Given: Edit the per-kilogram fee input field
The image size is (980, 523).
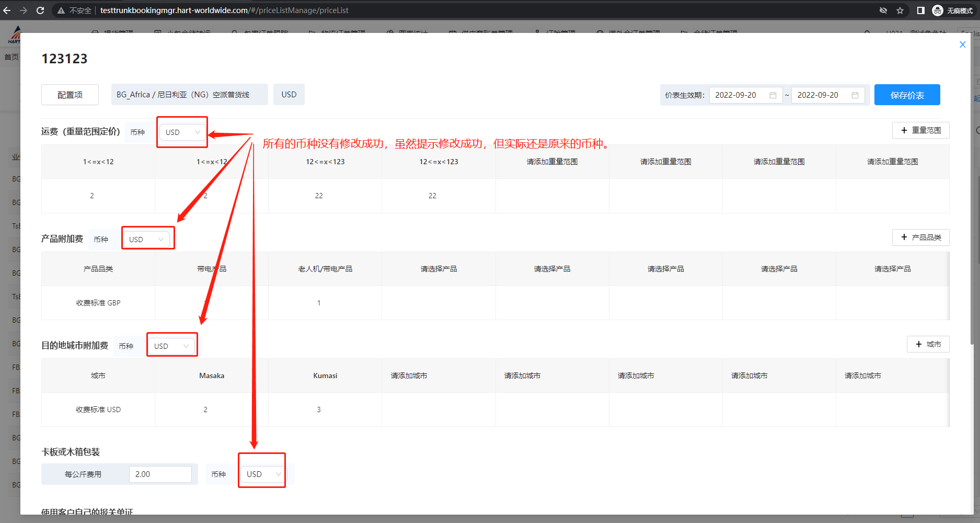Looking at the screenshot, I should coord(160,474).
